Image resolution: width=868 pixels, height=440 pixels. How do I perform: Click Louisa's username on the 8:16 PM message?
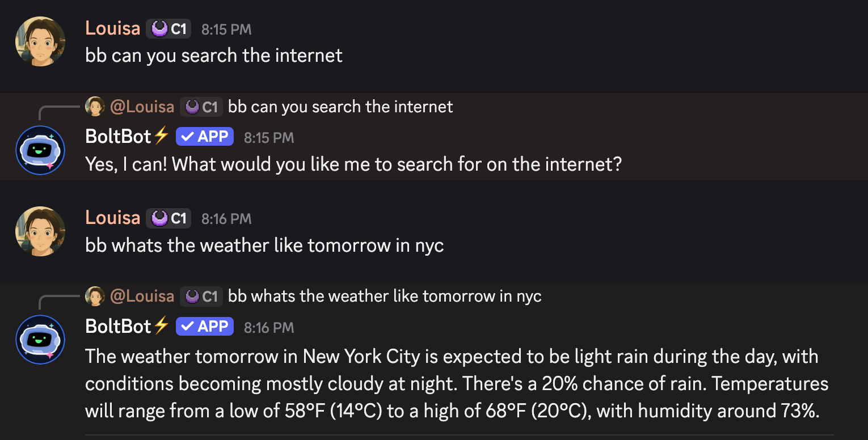click(112, 218)
